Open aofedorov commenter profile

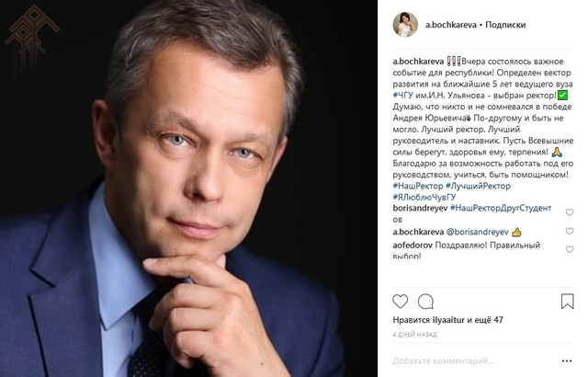coord(413,246)
